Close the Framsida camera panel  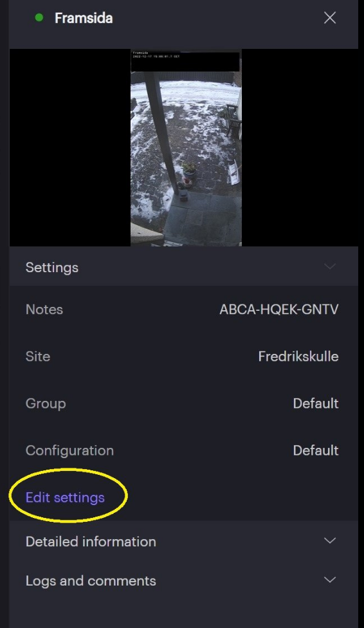point(329,17)
